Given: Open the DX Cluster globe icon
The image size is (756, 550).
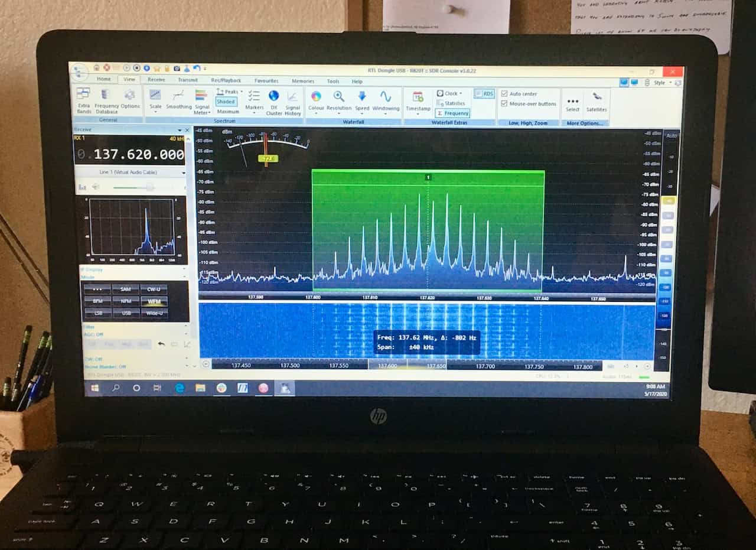Looking at the screenshot, I should (x=274, y=102).
